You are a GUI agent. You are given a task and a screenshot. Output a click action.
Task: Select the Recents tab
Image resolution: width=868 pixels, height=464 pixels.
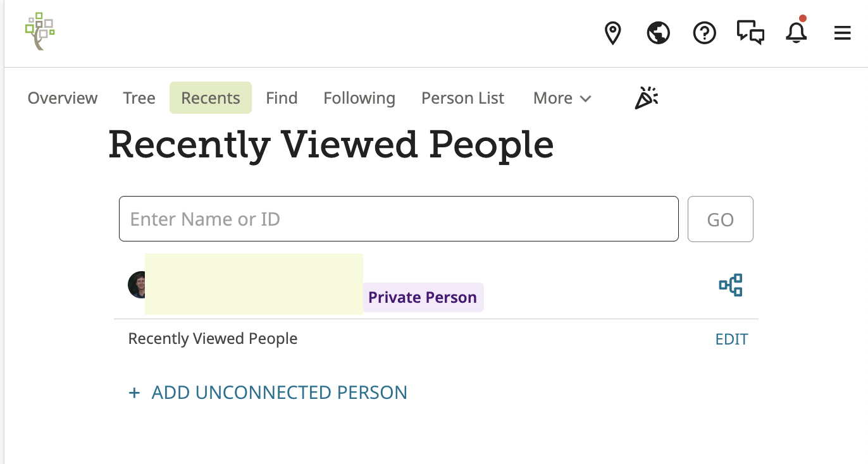(x=211, y=98)
